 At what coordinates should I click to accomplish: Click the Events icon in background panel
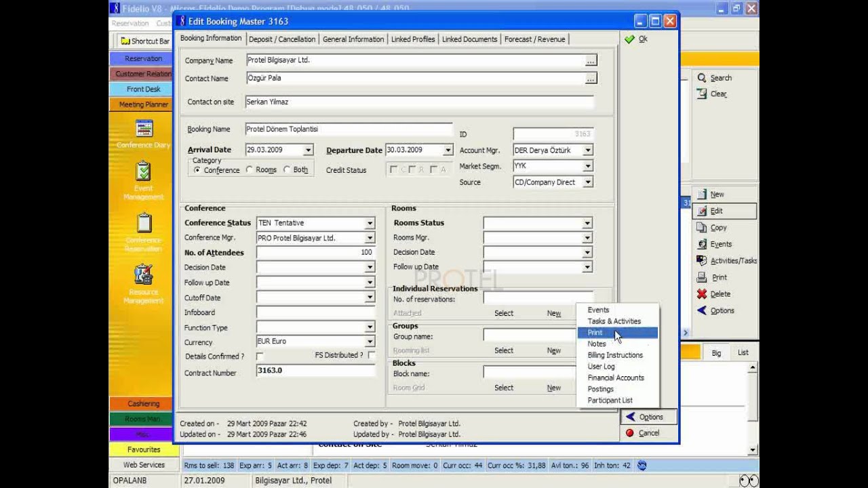[702, 244]
